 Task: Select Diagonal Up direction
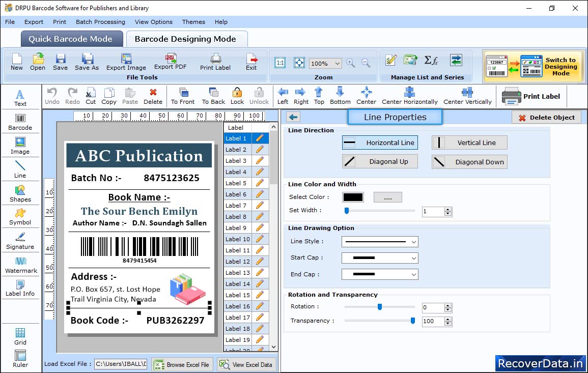[380, 162]
